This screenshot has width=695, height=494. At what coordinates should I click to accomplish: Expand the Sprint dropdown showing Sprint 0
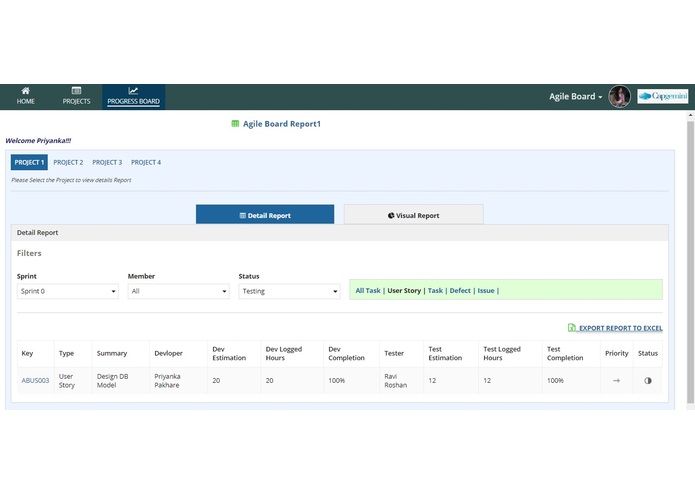point(68,291)
